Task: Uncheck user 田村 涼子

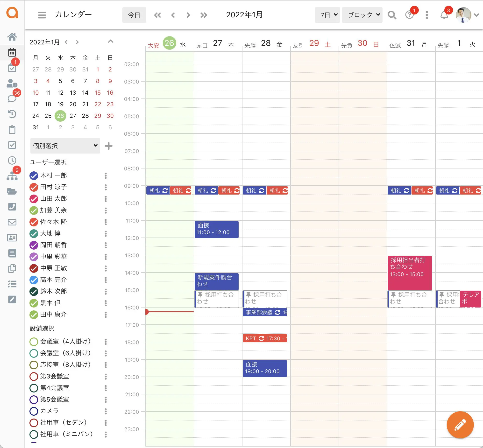Action: click(x=34, y=187)
